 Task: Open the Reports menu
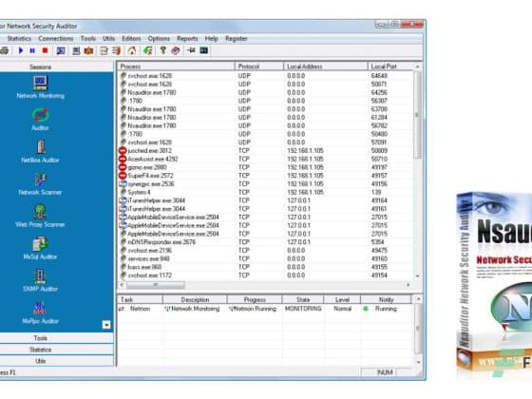(187, 38)
